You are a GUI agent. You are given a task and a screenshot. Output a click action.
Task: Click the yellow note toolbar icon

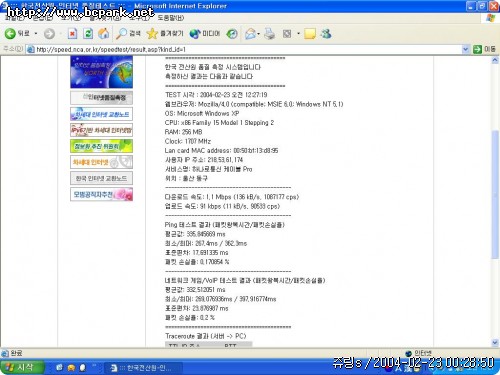point(310,33)
